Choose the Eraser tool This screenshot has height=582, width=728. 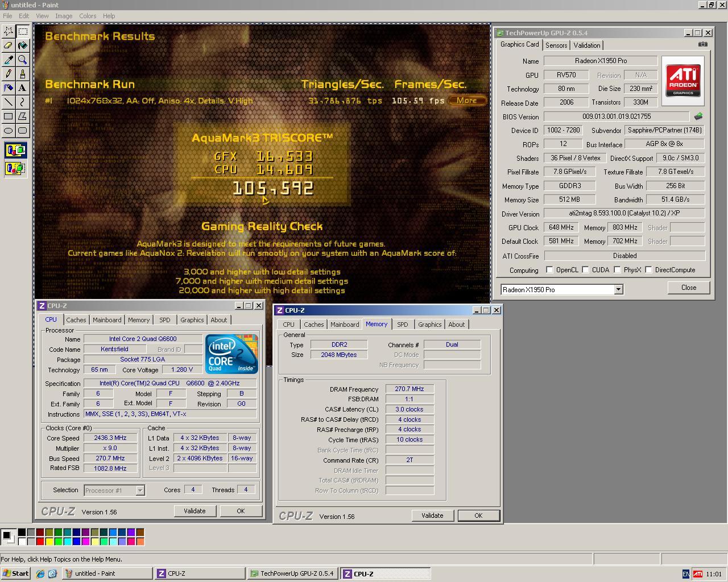9,45
